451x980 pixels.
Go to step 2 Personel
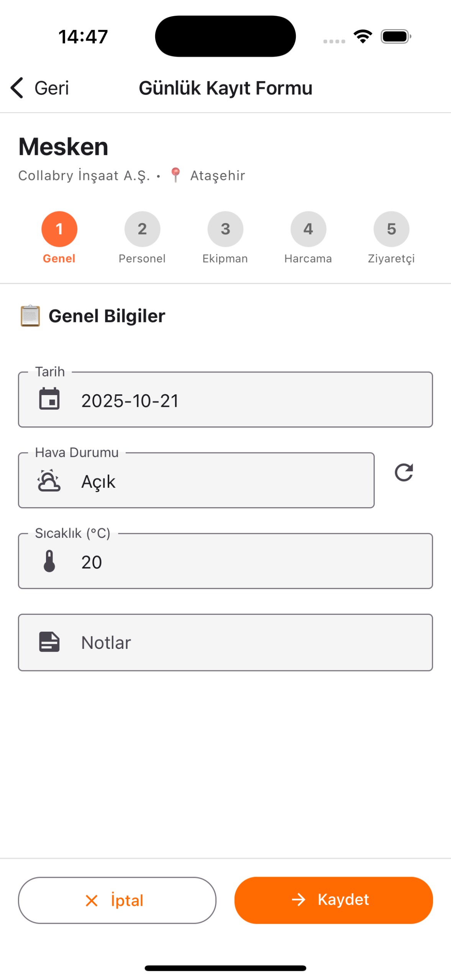(142, 229)
